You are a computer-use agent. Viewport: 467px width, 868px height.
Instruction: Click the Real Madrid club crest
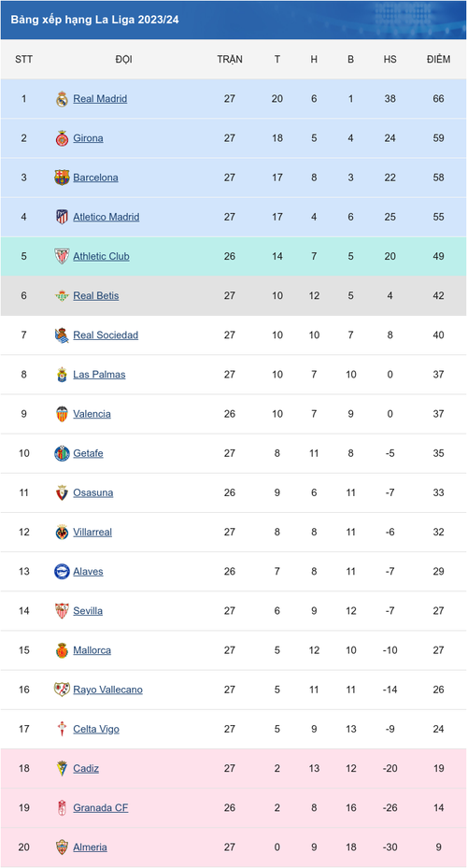tap(62, 99)
